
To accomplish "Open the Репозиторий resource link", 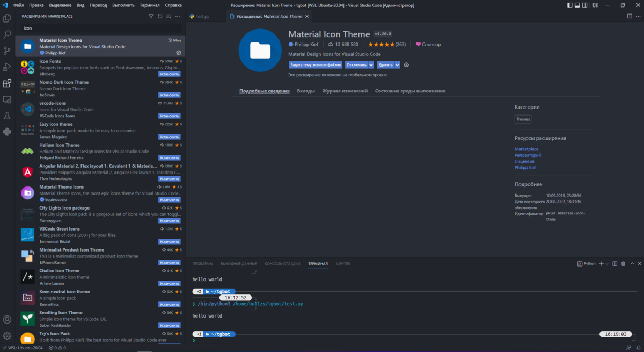I will [526, 155].
